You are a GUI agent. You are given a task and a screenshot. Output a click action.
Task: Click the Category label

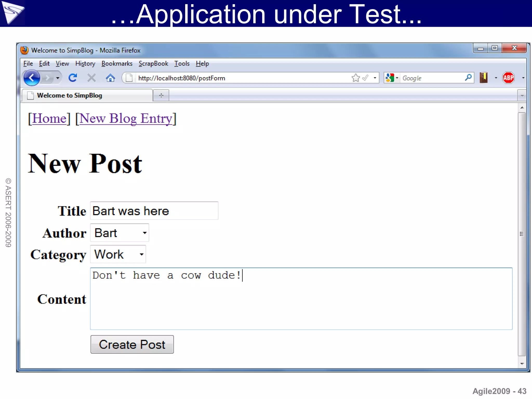click(58, 255)
